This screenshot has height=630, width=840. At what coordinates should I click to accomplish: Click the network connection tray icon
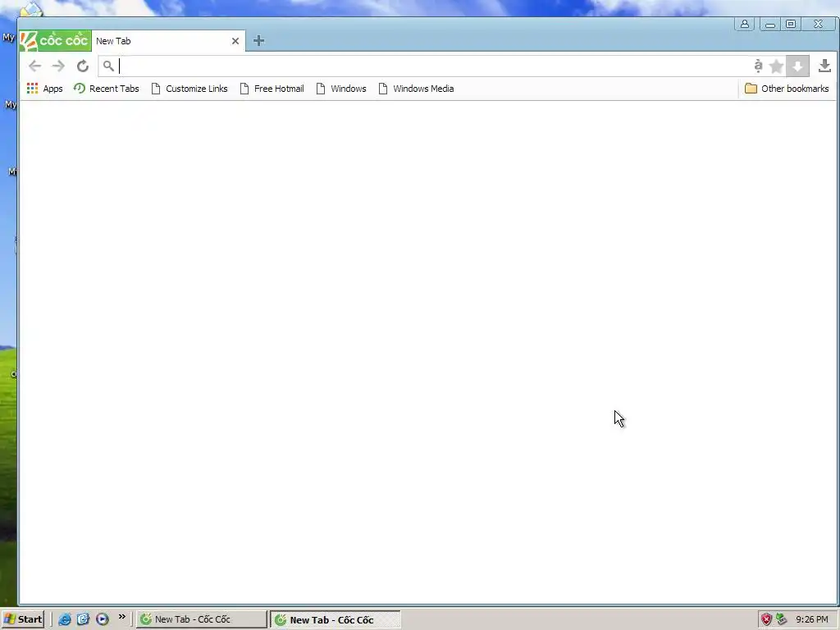[x=782, y=619]
